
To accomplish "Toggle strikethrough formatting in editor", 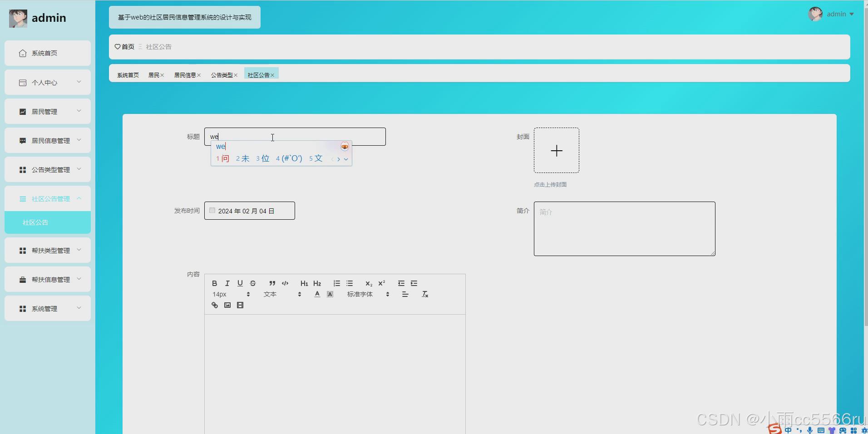I will click(253, 283).
